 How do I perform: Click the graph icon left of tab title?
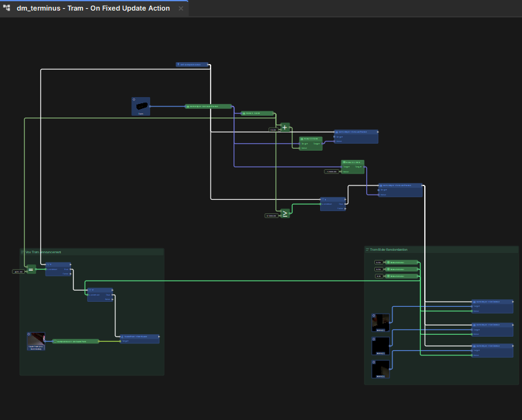(x=7, y=8)
